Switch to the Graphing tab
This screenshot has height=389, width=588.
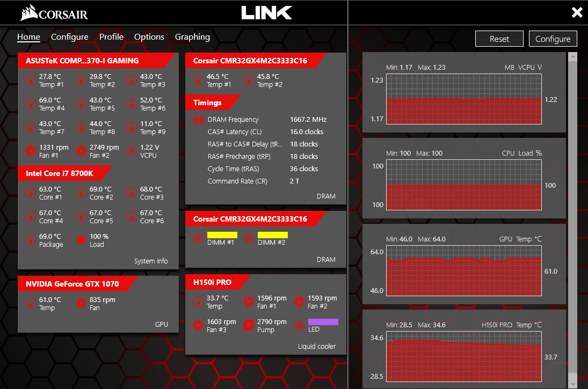click(x=192, y=37)
